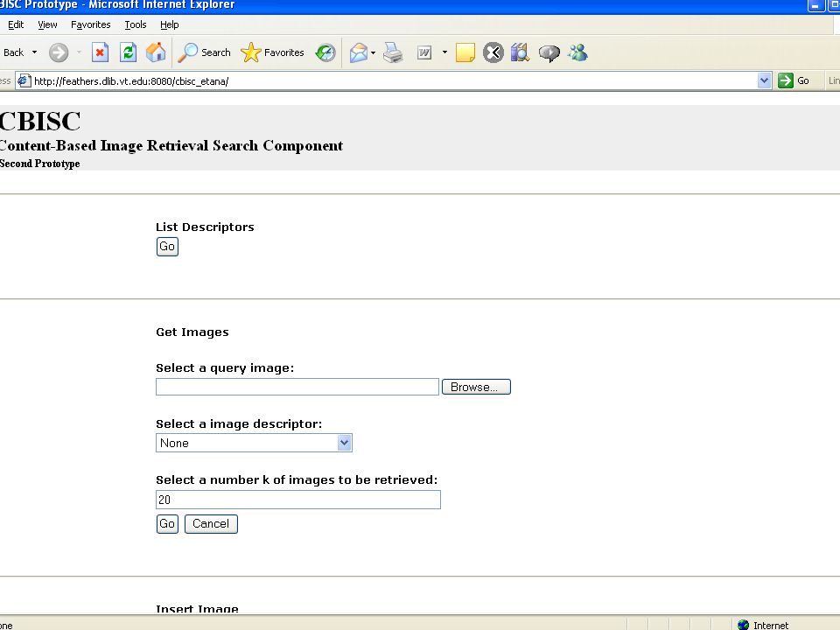Viewport: 840px width, 630px height.
Task: Open the Messenger people icon
Action: pyautogui.click(x=578, y=52)
